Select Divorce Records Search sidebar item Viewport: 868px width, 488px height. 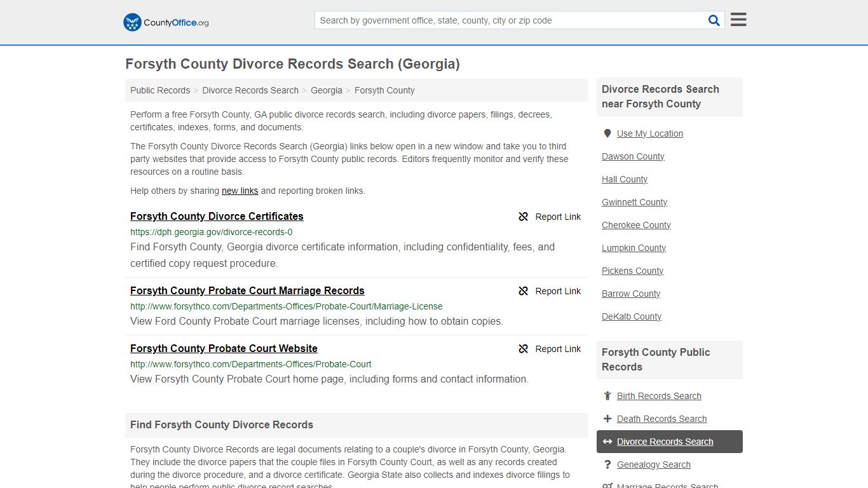pos(670,442)
